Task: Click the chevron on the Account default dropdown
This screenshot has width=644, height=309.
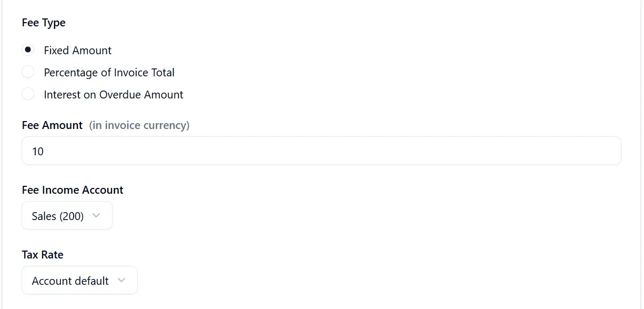Action: (x=121, y=280)
